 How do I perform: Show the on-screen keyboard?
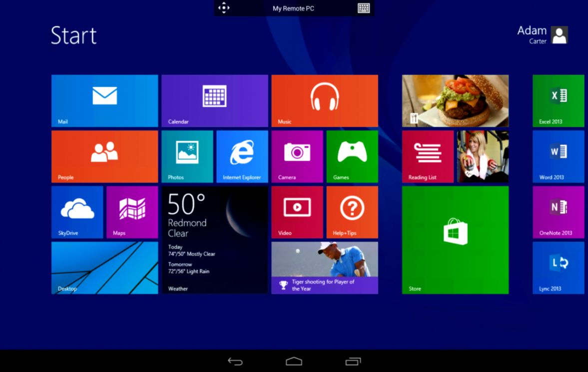[364, 8]
